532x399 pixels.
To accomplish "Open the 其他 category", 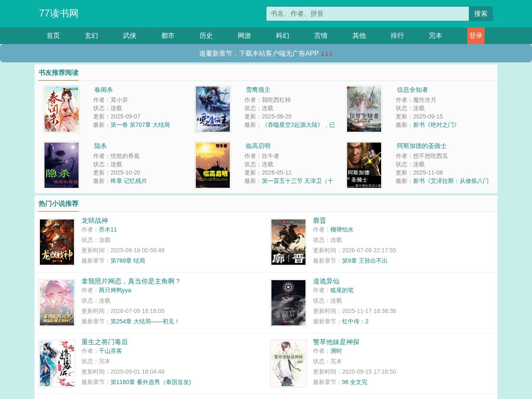I will pyautogui.click(x=359, y=36).
